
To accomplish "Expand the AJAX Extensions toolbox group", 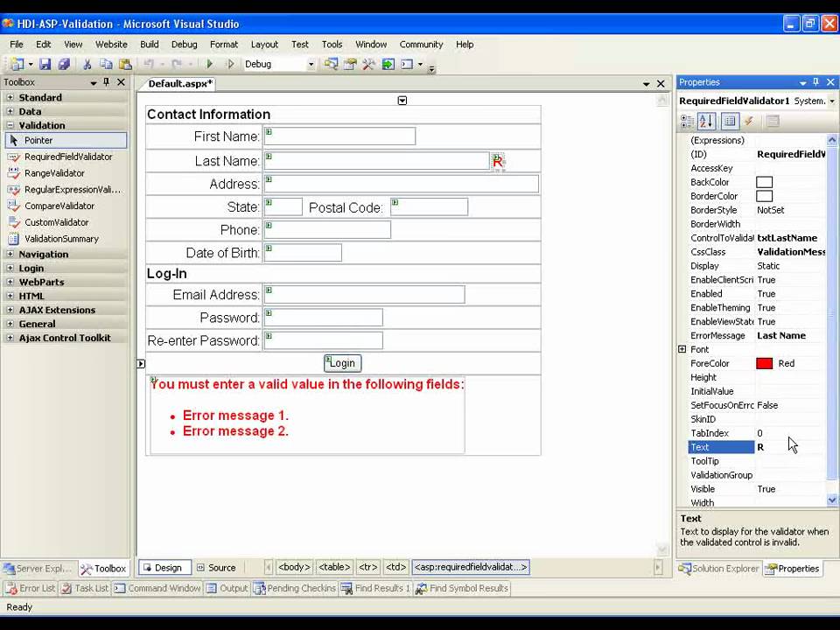I will [10, 310].
